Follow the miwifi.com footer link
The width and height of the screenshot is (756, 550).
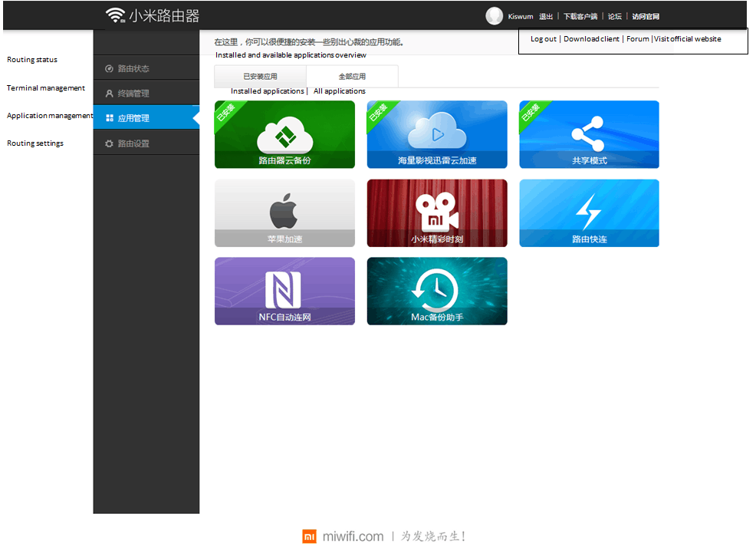pyautogui.click(x=353, y=536)
